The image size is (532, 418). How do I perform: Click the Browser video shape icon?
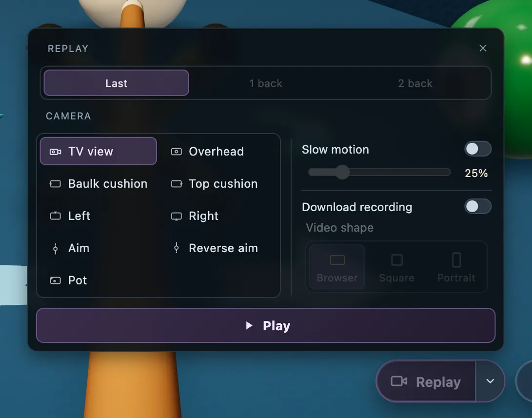[337, 260]
